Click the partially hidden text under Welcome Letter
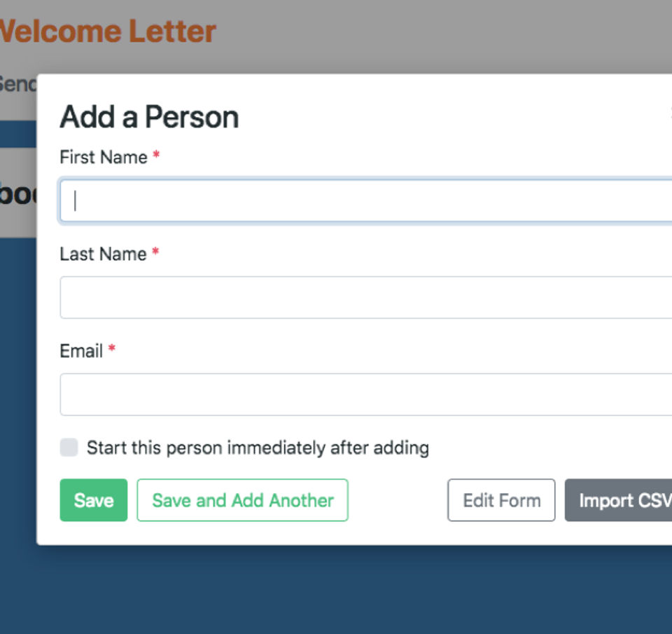This screenshot has height=634, width=672. 17,84
